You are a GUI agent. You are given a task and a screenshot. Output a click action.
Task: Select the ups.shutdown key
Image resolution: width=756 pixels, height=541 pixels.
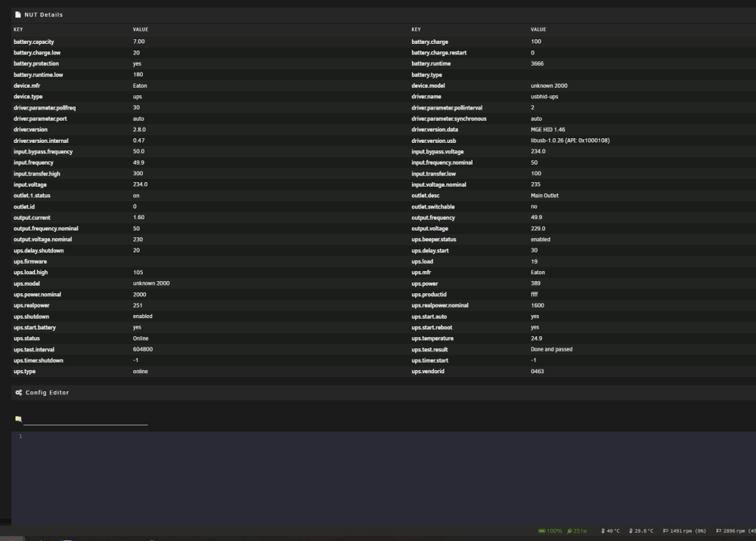(x=31, y=317)
